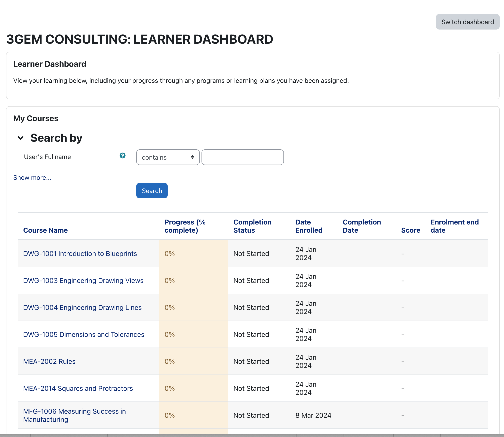Sort by Date Enrolled column header
Screen dimensions: 504x437
click(308, 226)
